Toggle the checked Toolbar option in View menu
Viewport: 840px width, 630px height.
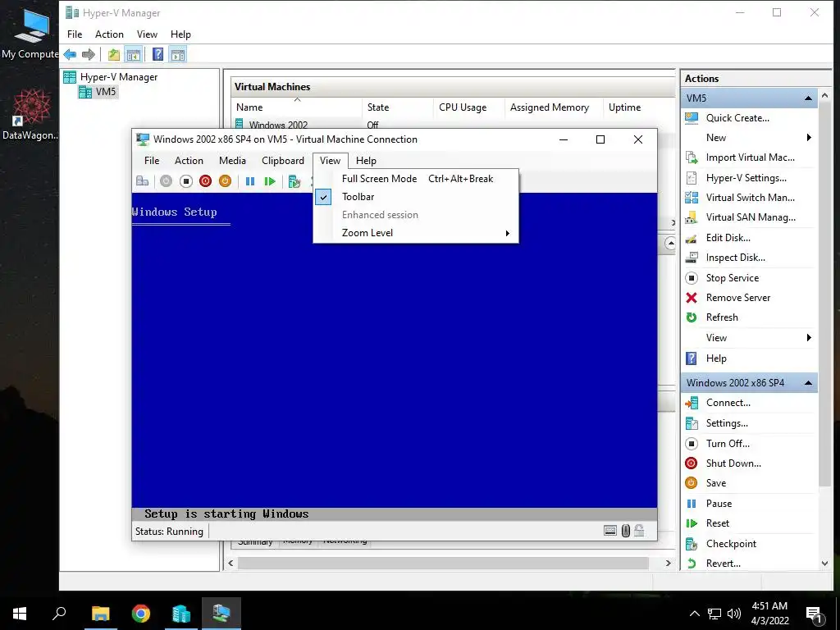(x=416, y=197)
